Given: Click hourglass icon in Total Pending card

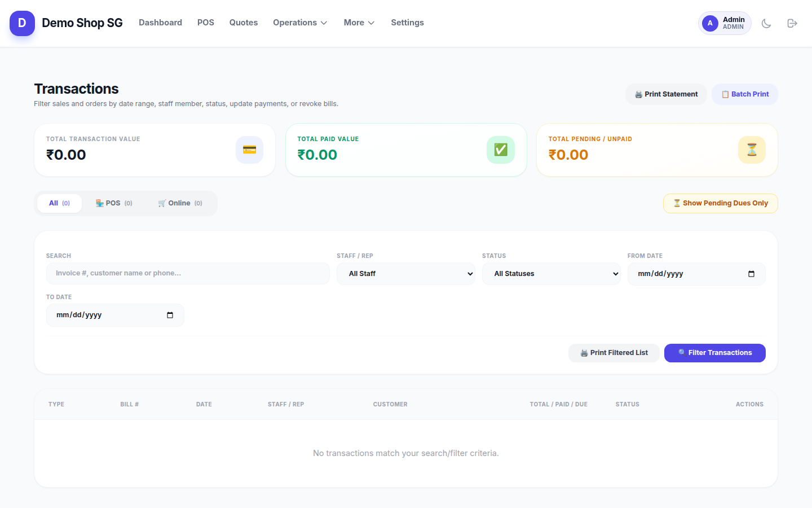Looking at the screenshot, I should [752, 150].
